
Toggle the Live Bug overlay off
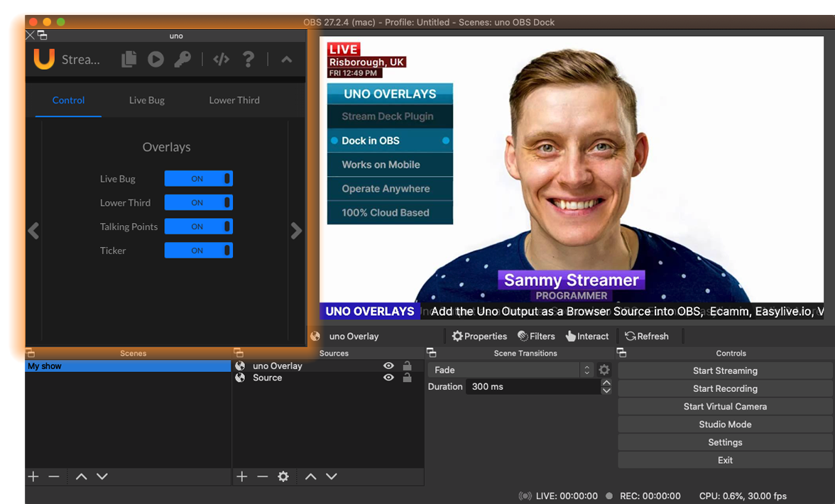198,178
